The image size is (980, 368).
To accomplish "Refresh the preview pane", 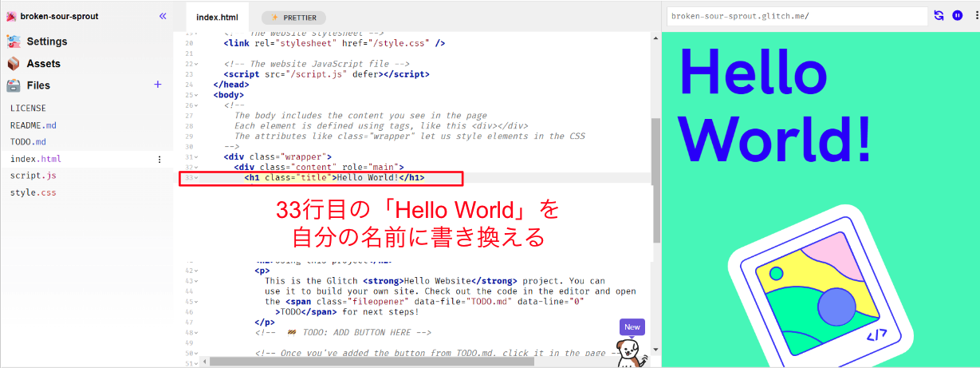I will pyautogui.click(x=939, y=15).
